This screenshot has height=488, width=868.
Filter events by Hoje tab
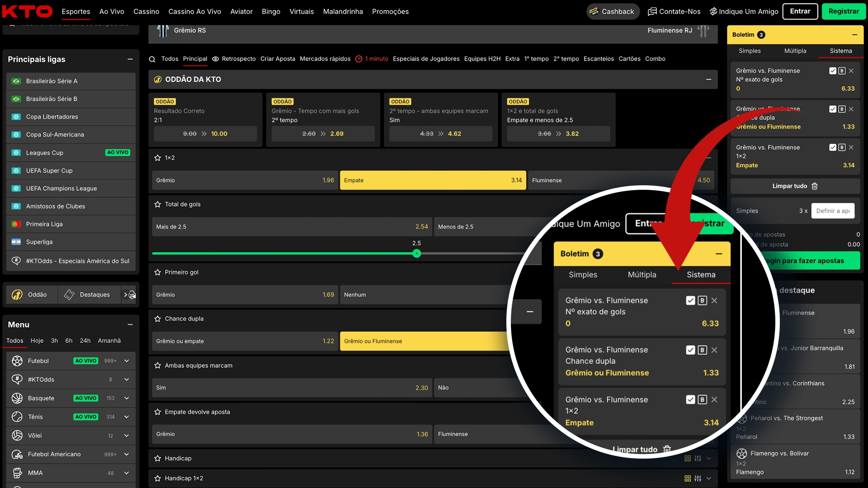click(x=37, y=341)
